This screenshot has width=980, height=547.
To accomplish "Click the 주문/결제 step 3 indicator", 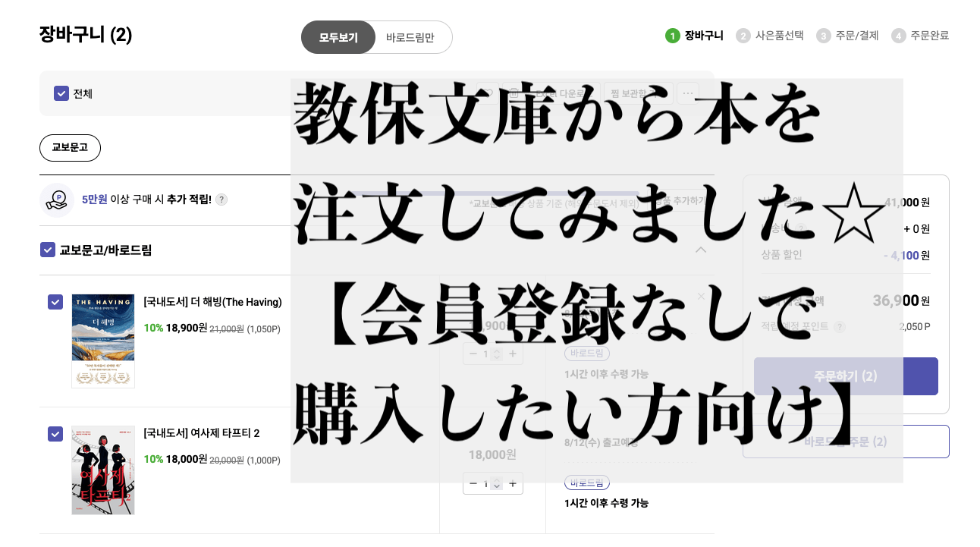I will [x=847, y=36].
